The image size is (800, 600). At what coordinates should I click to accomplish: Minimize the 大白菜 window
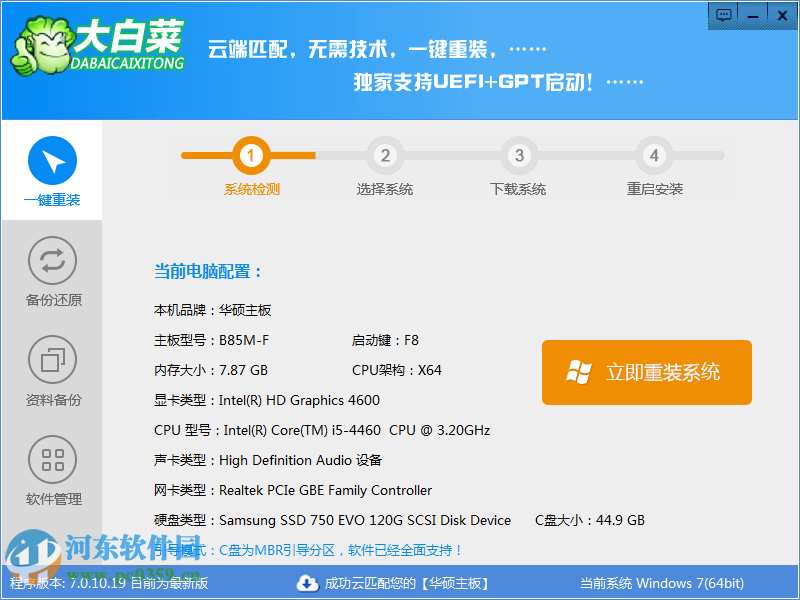coord(753,15)
